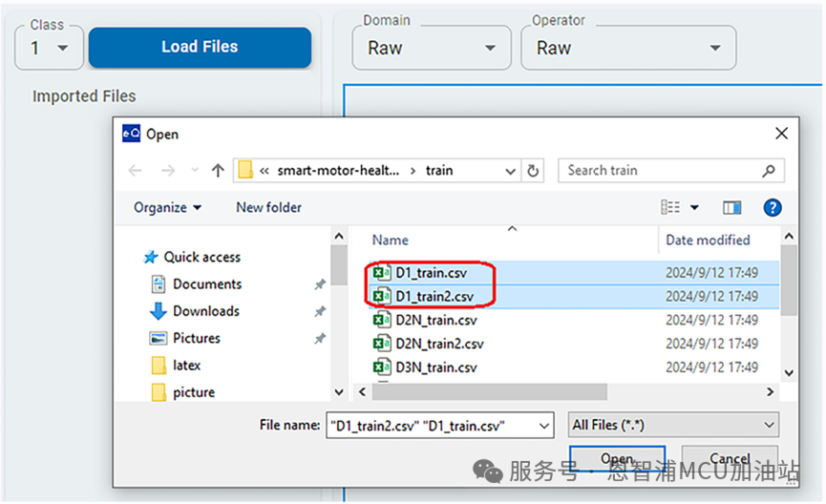Click the search magnifier icon
Image resolution: width=826 pixels, height=504 pixels.
[769, 171]
